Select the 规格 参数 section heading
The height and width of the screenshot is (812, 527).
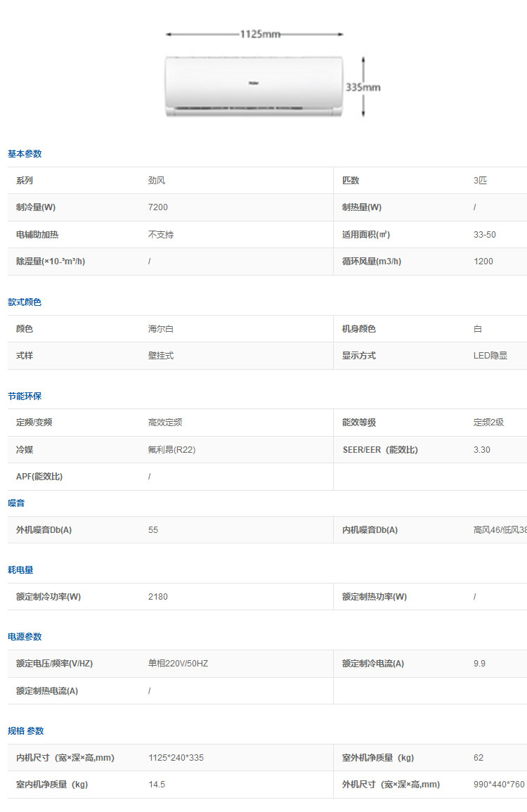(x=25, y=730)
